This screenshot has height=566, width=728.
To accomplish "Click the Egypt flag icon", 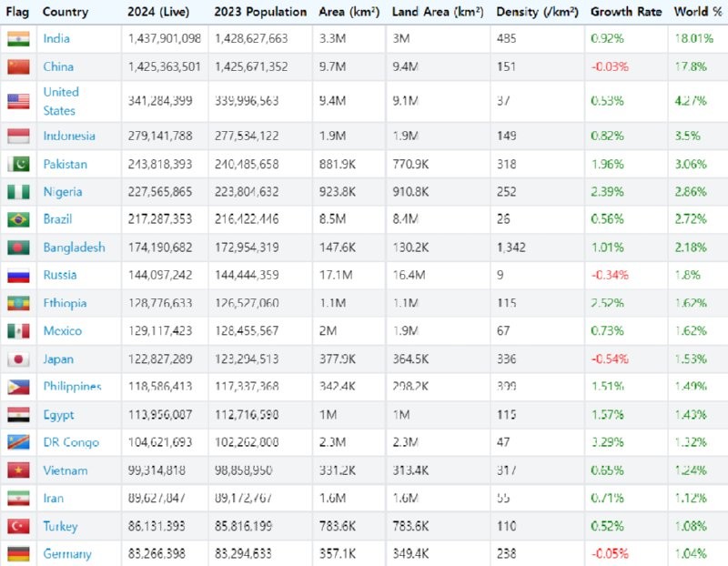I will pos(18,415).
